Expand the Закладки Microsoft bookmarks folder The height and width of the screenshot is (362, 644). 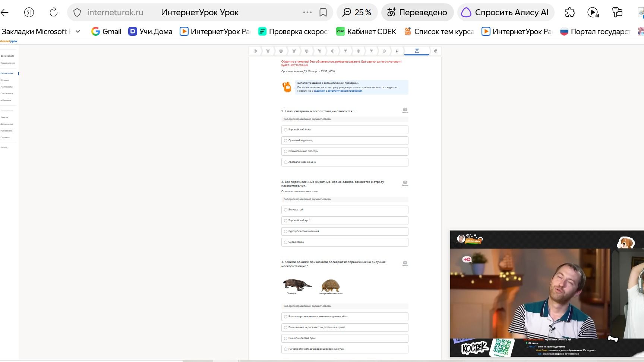[41, 32]
